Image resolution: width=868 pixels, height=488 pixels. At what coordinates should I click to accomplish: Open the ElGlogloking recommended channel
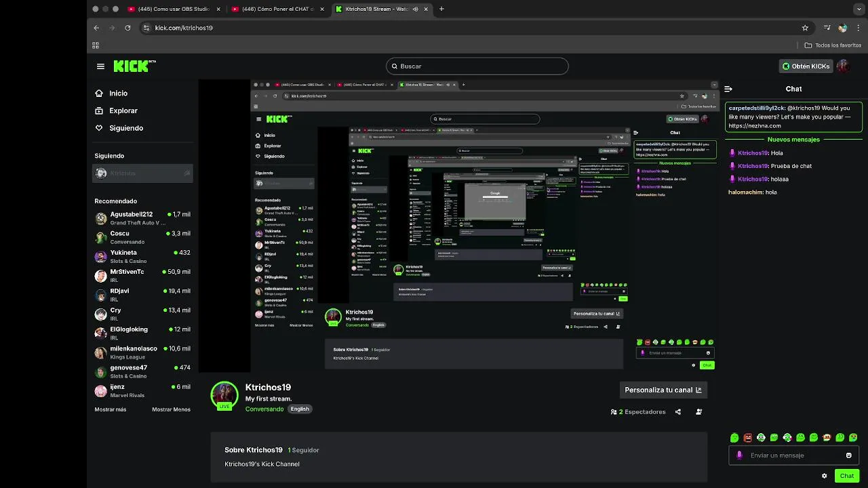pos(142,333)
